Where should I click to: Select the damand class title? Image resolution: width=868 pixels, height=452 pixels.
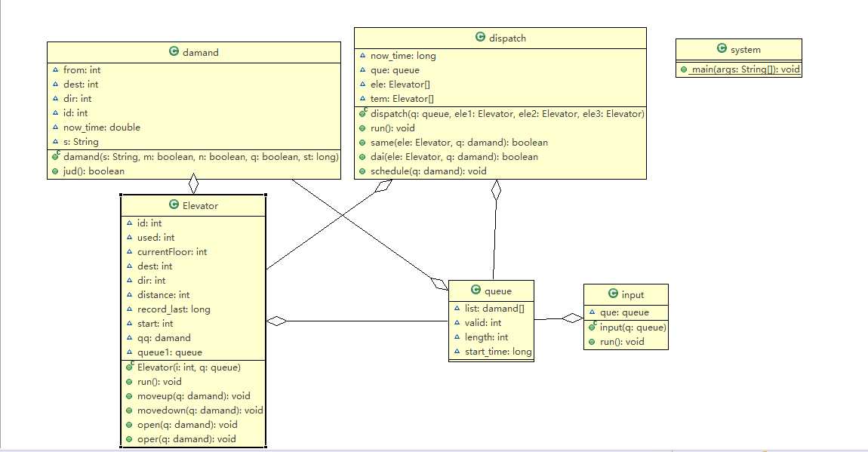(200, 53)
